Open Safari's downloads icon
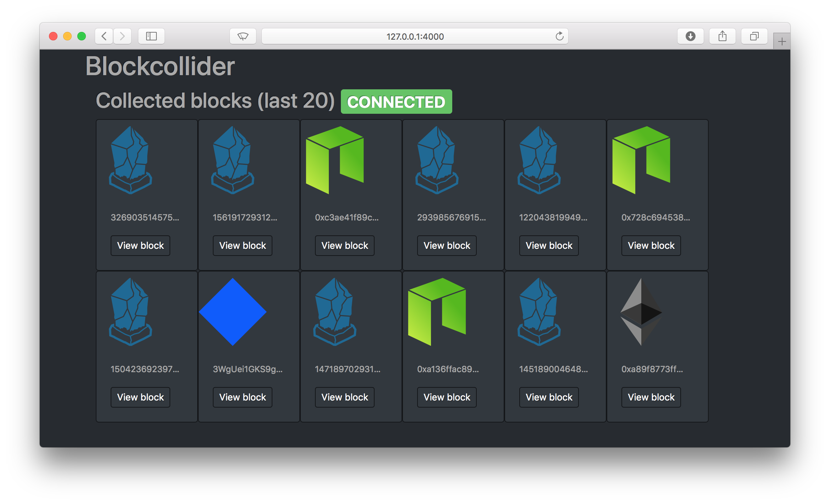 [x=690, y=36]
